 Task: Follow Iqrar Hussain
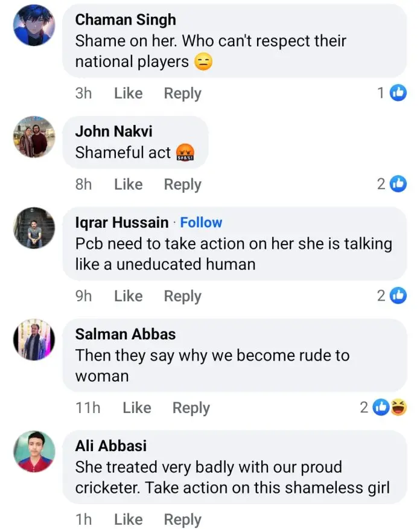(201, 222)
